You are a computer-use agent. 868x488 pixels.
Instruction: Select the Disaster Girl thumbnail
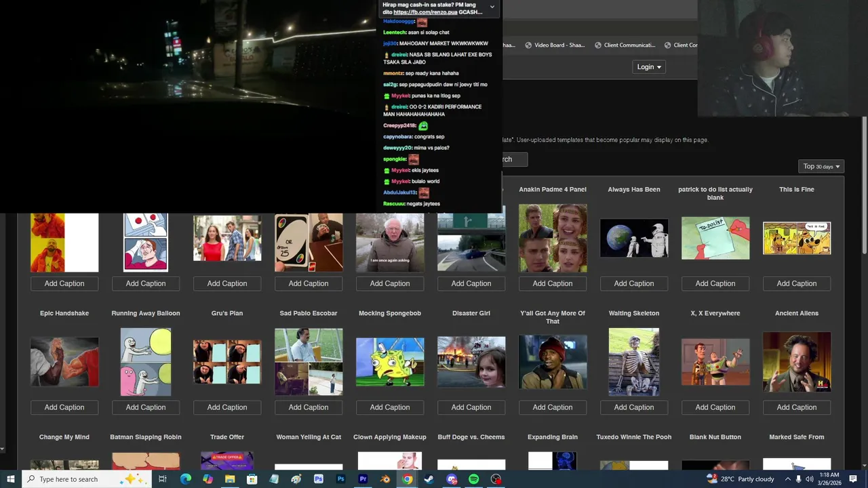tap(471, 362)
